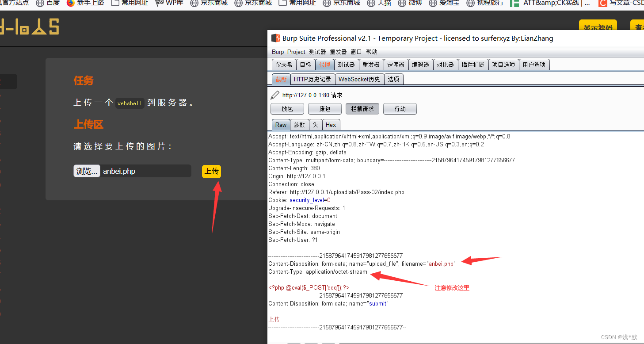Open the Project menu in Burp Suite

(296, 52)
